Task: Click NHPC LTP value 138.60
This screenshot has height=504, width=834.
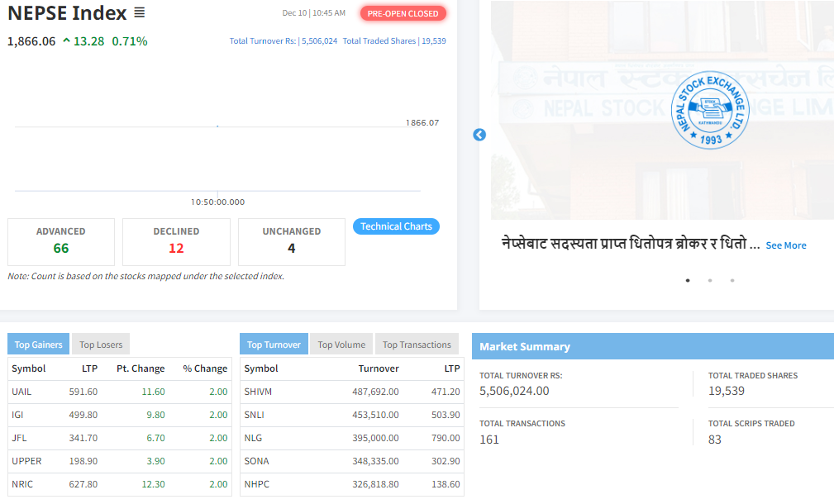Action: point(446,484)
